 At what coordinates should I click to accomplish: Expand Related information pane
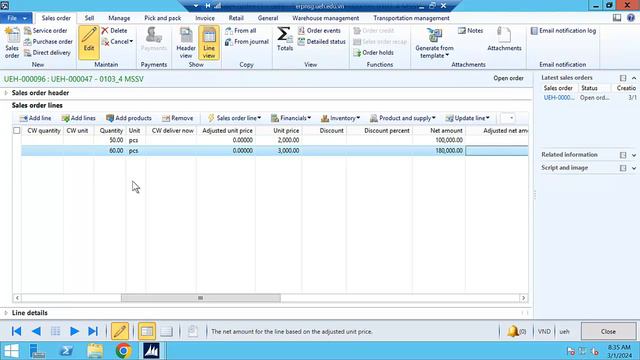[634, 155]
